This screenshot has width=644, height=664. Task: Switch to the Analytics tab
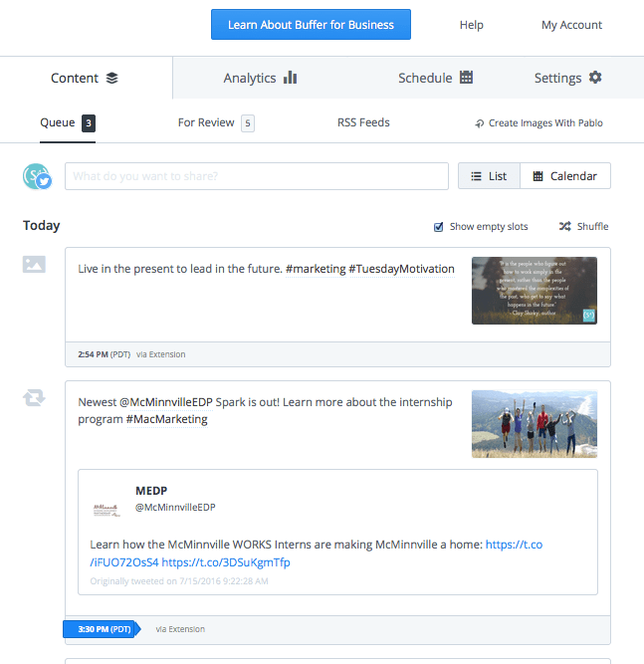coord(260,78)
